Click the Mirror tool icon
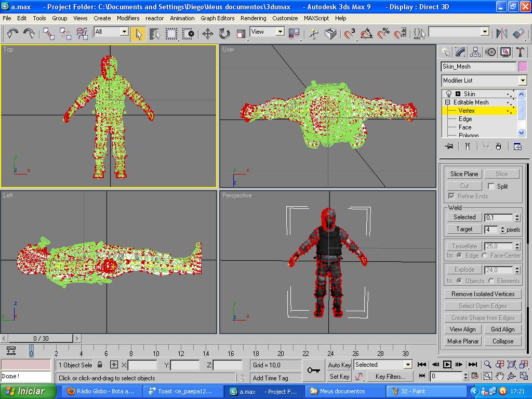Image resolution: width=532 pixels, height=399 pixels. point(502,34)
